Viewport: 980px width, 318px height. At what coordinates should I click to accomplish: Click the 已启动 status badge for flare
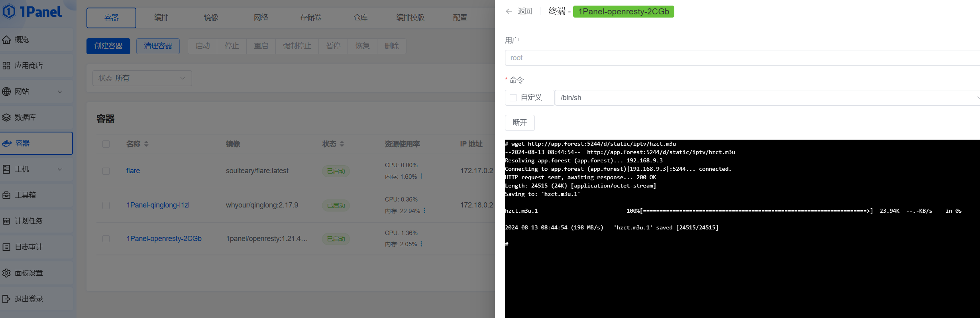pos(336,171)
